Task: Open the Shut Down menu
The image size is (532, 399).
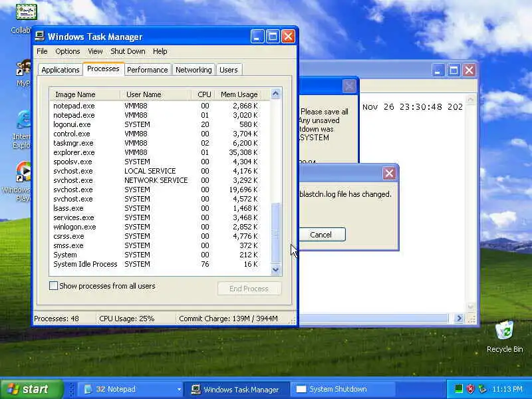Action: pyautogui.click(x=128, y=51)
